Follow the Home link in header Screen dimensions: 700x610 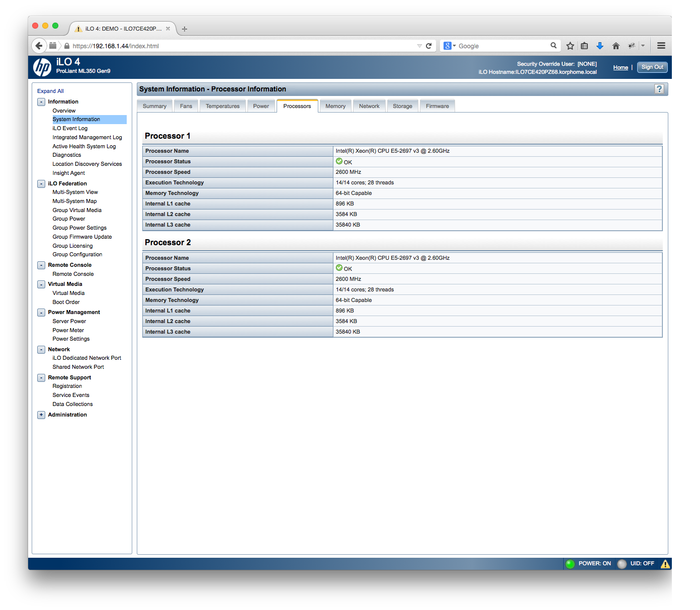point(621,67)
